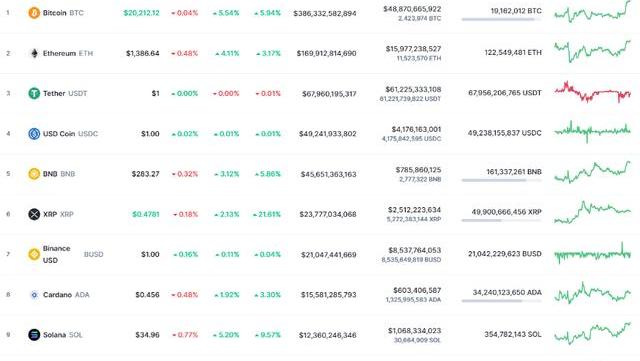640x361 pixels.
Task: Click the Bitcoin coin logo icon
Action: [34, 13]
